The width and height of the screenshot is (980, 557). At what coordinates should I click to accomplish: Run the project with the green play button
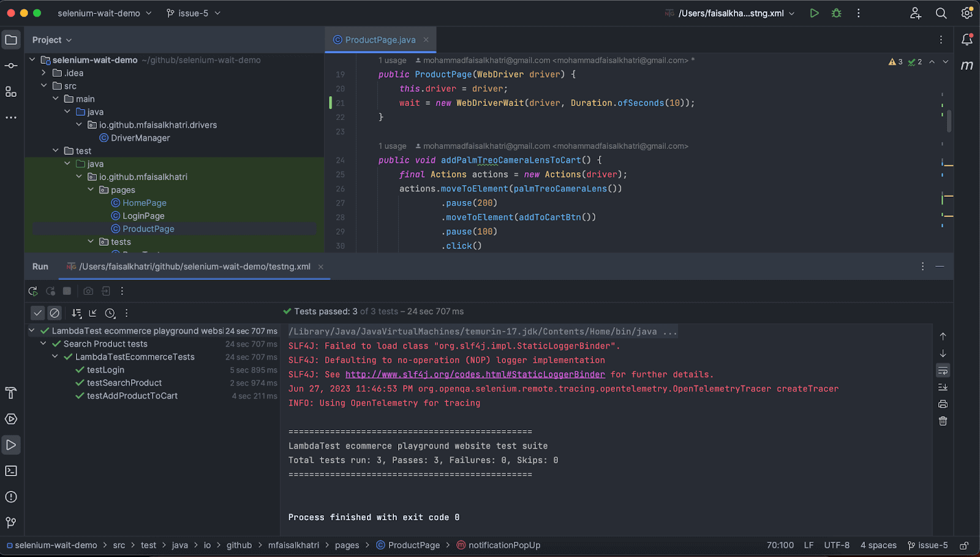(x=813, y=12)
